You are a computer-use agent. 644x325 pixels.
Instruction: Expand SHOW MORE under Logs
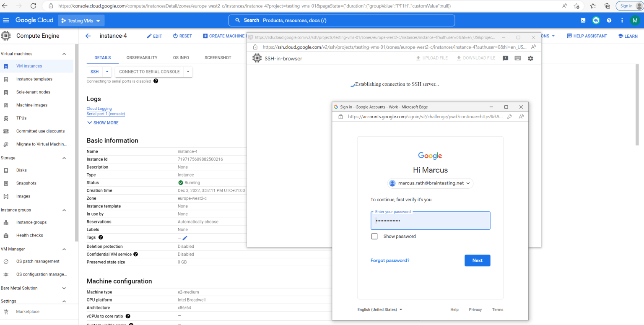102,122
